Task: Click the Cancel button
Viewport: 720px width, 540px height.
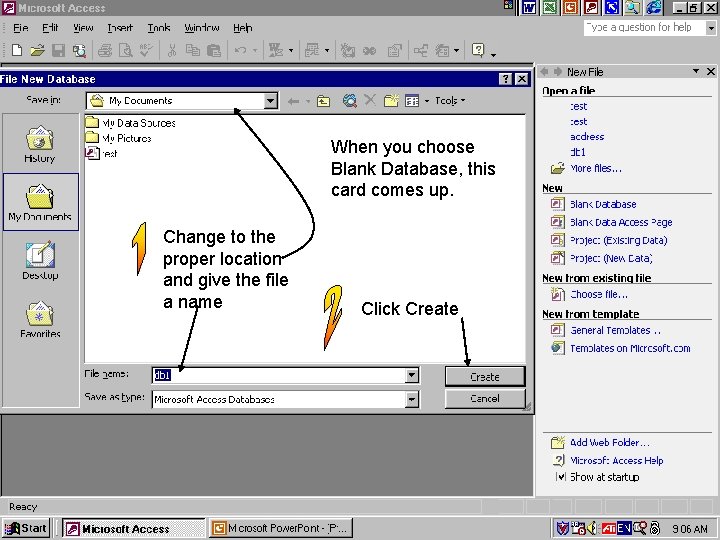Action: [x=485, y=398]
